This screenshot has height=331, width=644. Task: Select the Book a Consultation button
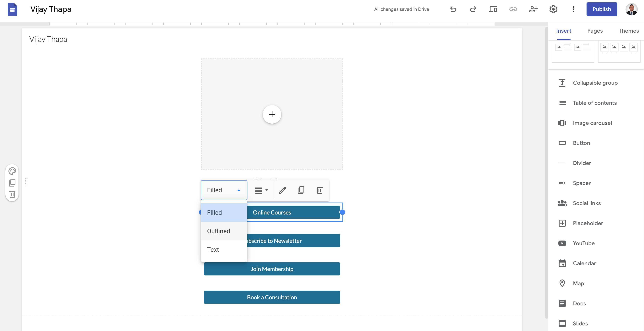tap(272, 297)
